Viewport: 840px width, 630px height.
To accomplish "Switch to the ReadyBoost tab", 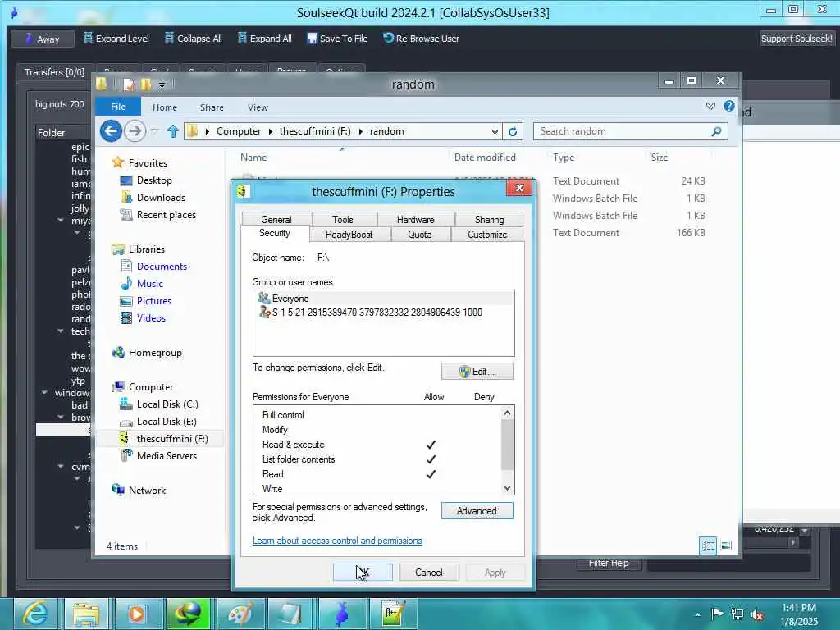I will (349, 235).
